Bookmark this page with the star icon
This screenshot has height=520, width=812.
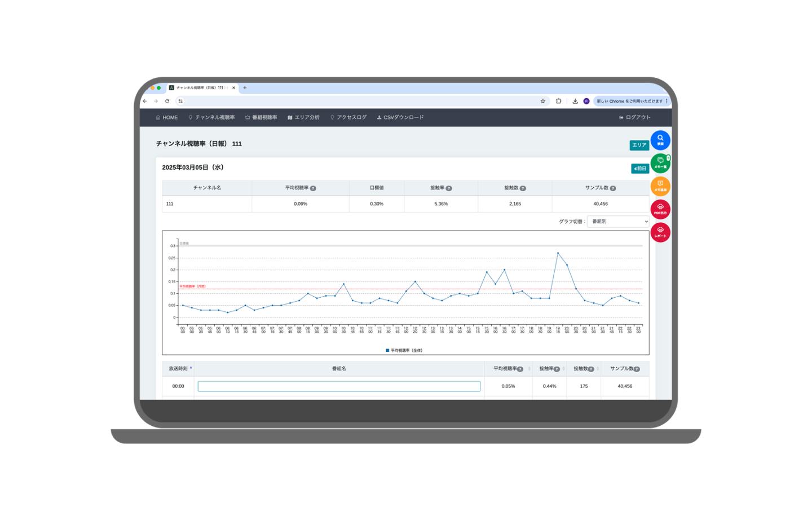coord(542,102)
